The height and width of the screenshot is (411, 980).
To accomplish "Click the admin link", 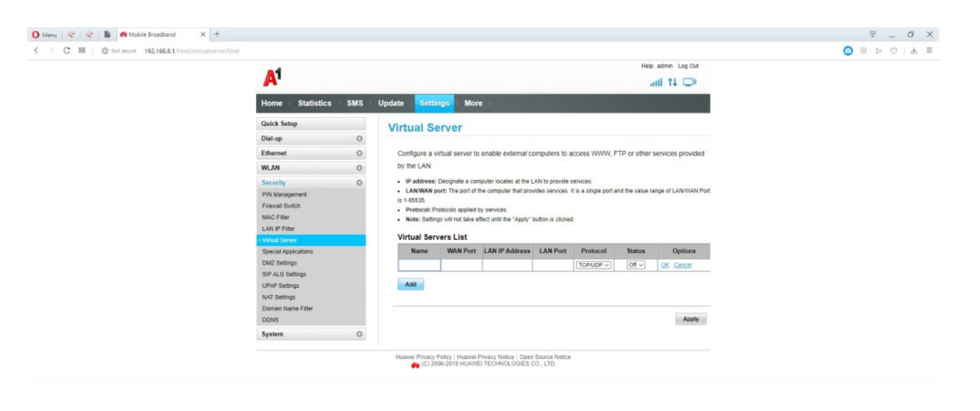I will [665, 66].
